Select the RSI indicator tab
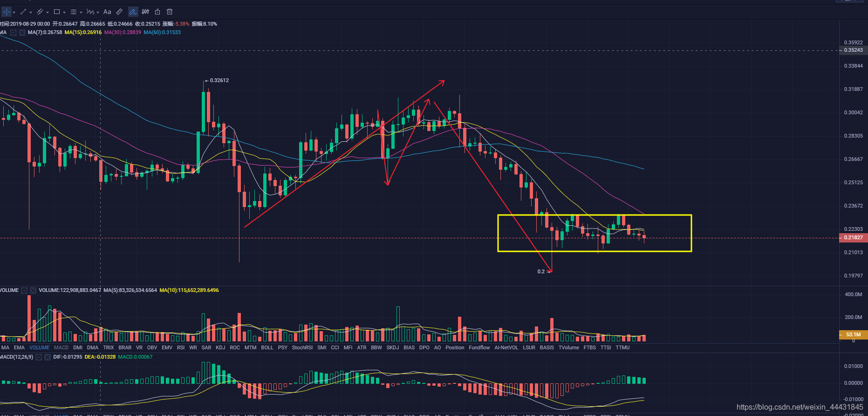This screenshot has width=868, height=416. coord(181,347)
